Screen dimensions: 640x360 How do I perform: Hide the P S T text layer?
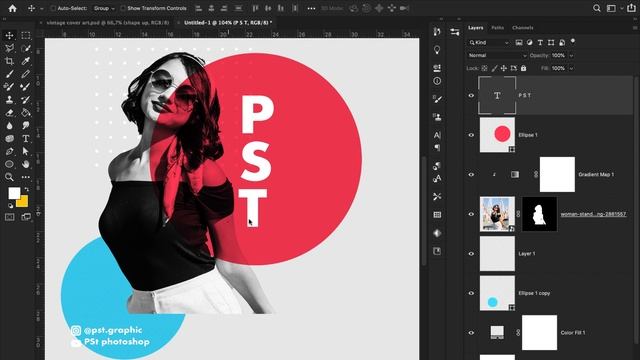[471, 96]
